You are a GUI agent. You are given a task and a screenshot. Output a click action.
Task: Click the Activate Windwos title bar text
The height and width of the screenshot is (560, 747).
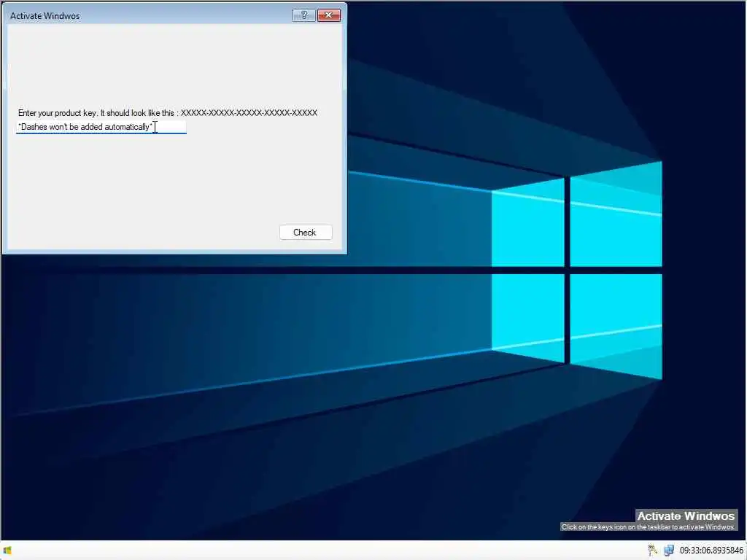tap(45, 16)
